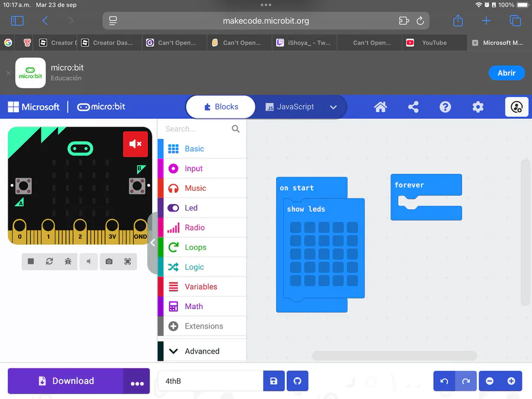
Task: Open the Logic blocks category
Action: point(202,267)
